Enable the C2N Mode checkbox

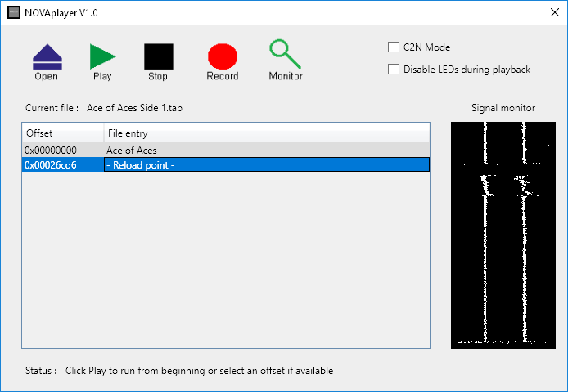coord(394,47)
